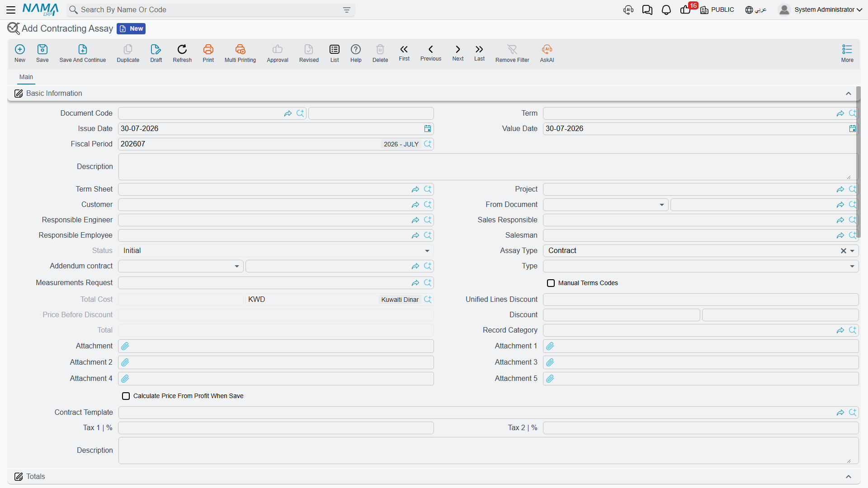The height and width of the screenshot is (488, 868).
Task: Click the AI assistant icon in header
Action: point(628,10)
